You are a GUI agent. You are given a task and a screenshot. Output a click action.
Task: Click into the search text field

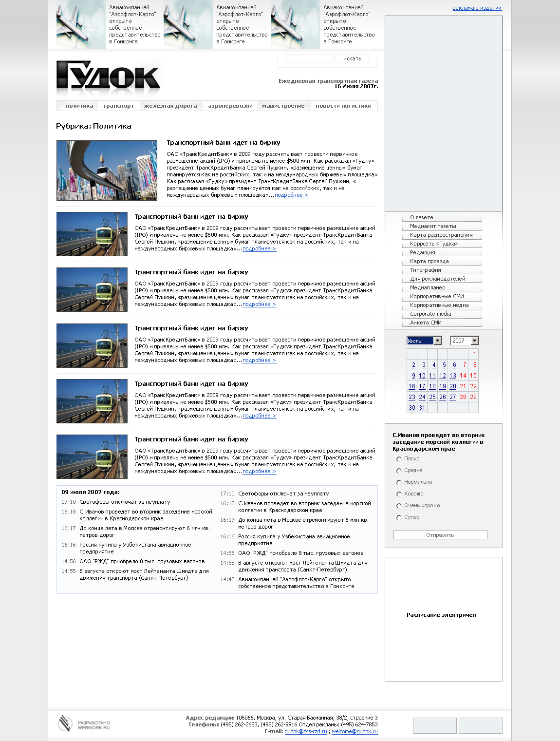tap(309, 58)
